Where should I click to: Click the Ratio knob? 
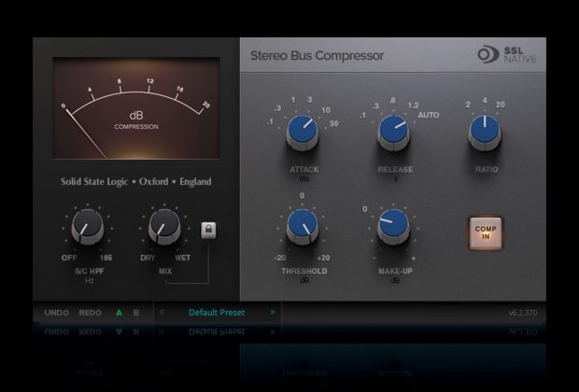tap(485, 132)
